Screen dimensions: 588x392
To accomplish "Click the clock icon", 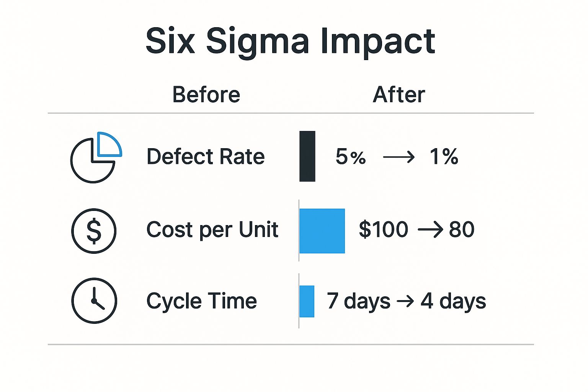I will click(94, 301).
